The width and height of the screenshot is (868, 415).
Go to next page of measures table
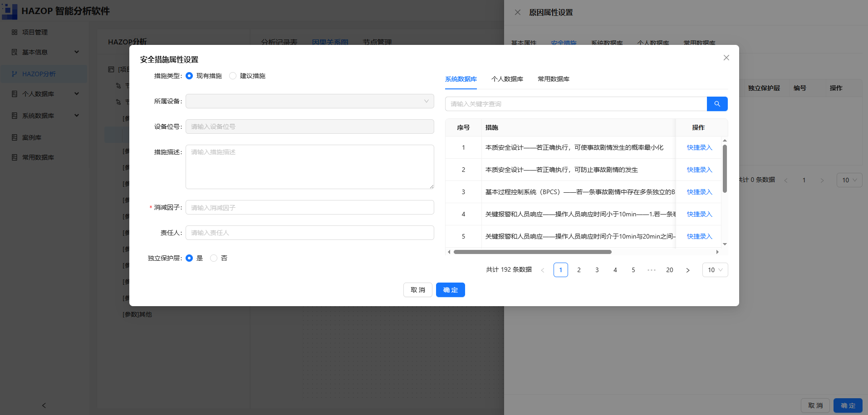tap(688, 270)
